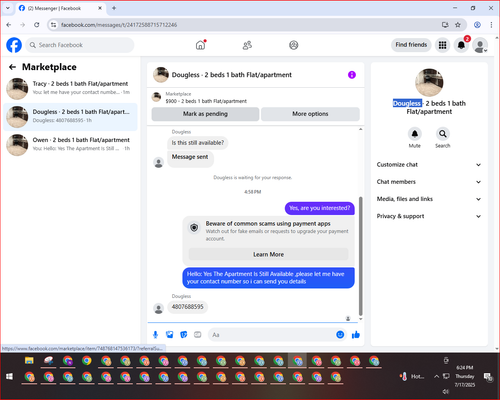Open the Windows notification center icon
This screenshot has height=400, width=500.
(x=489, y=377)
